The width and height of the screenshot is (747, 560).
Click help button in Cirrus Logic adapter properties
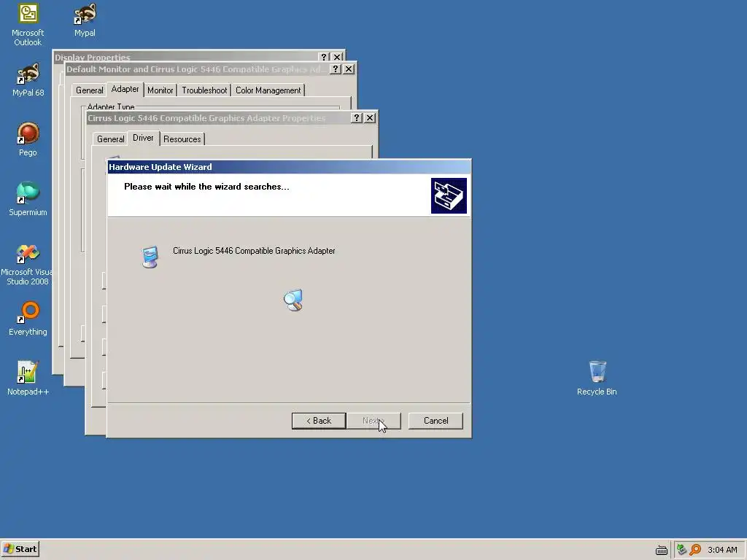coord(356,118)
